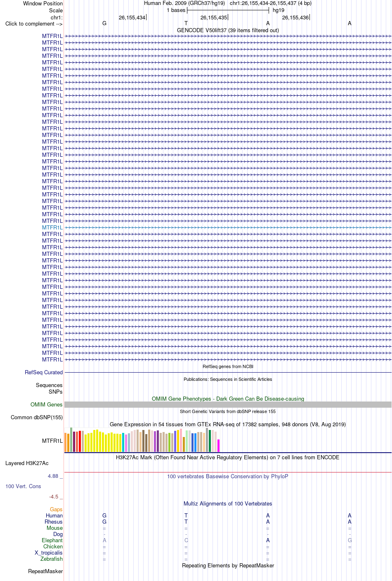
Task: Click the MTFR1L label beside GTEx bars
Action: pyautogui.click(x=52, y=441)
